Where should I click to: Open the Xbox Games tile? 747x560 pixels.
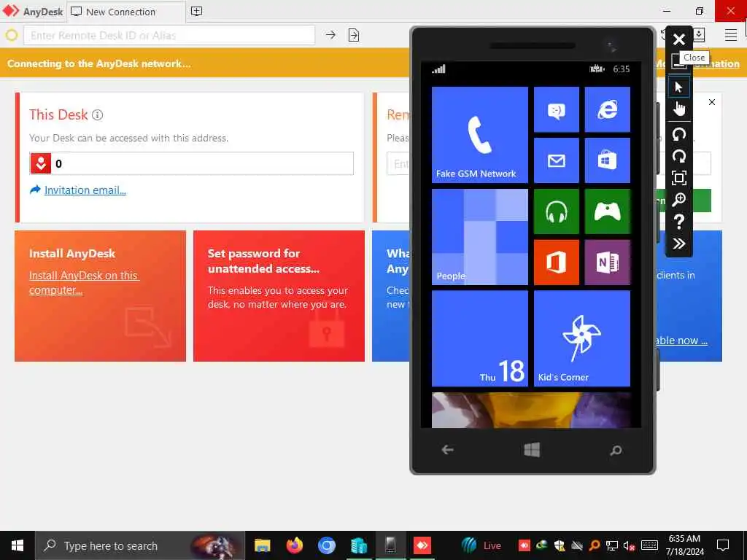pyautogui.click(x=608, y=211)
